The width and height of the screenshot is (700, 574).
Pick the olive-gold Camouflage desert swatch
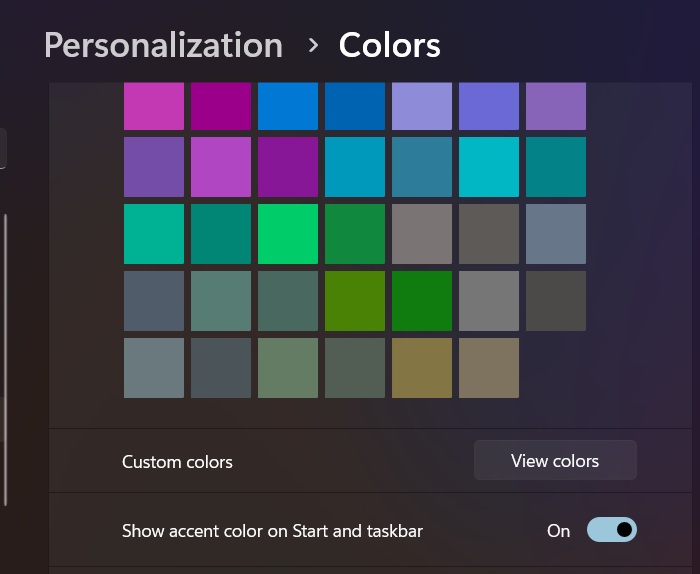tap(421, 368)
